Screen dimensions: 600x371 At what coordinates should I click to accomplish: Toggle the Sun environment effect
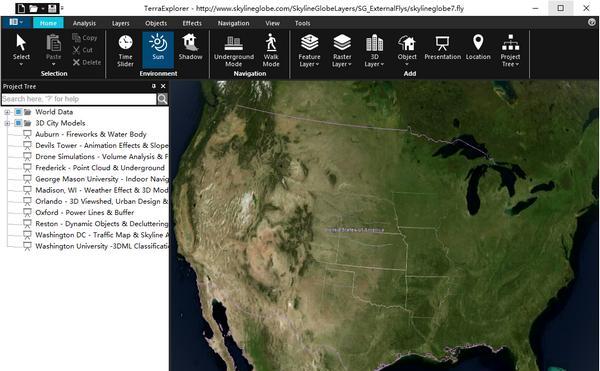158,50
